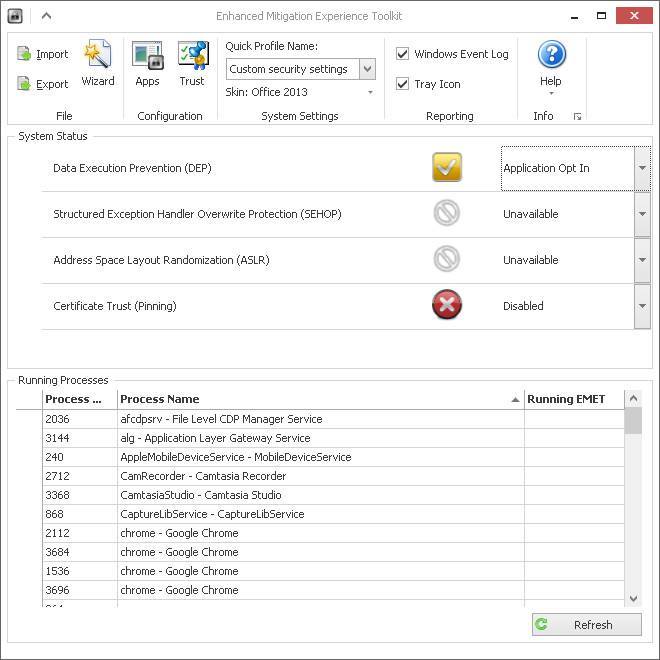Click the Certificate Trust red X icon
The height and width of the screenshot is (660, 660).
447,304
